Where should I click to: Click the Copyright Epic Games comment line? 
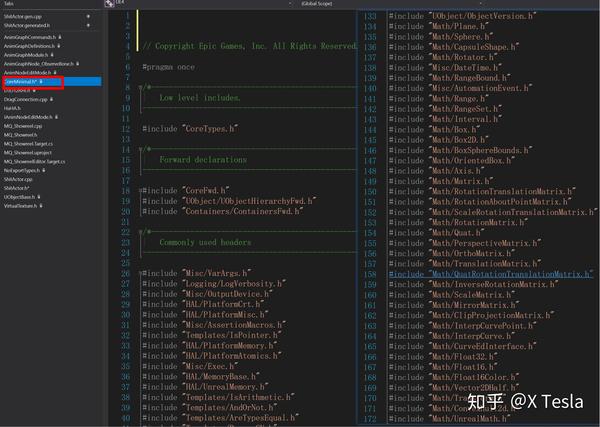249,46
